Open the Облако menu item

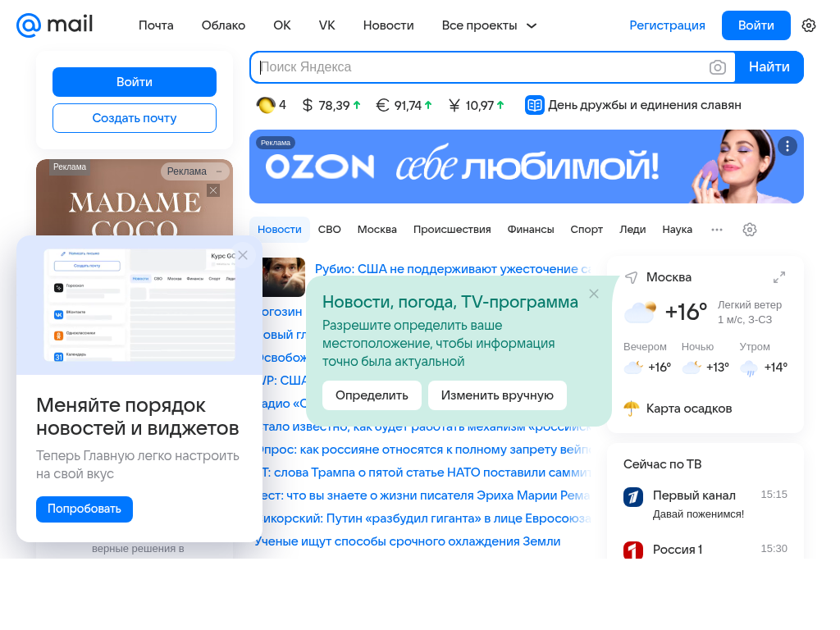coord(223,25)
